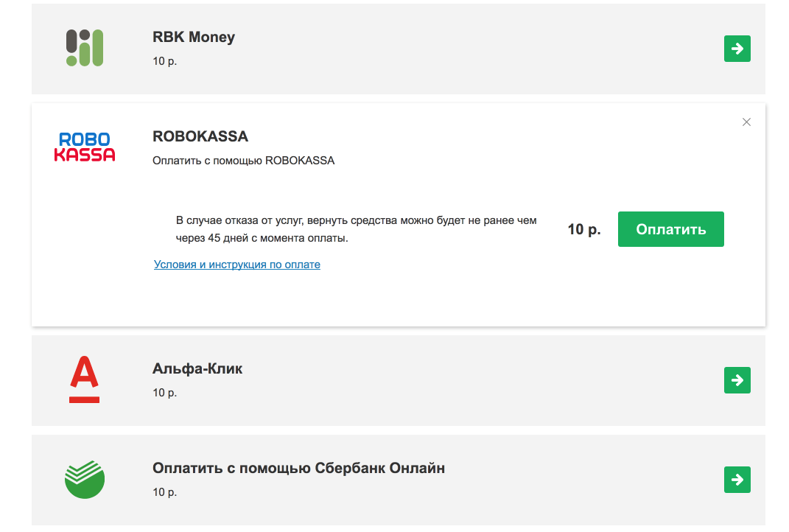Expand Сбербанк Онлайн option with arrow

coord(737,480)
